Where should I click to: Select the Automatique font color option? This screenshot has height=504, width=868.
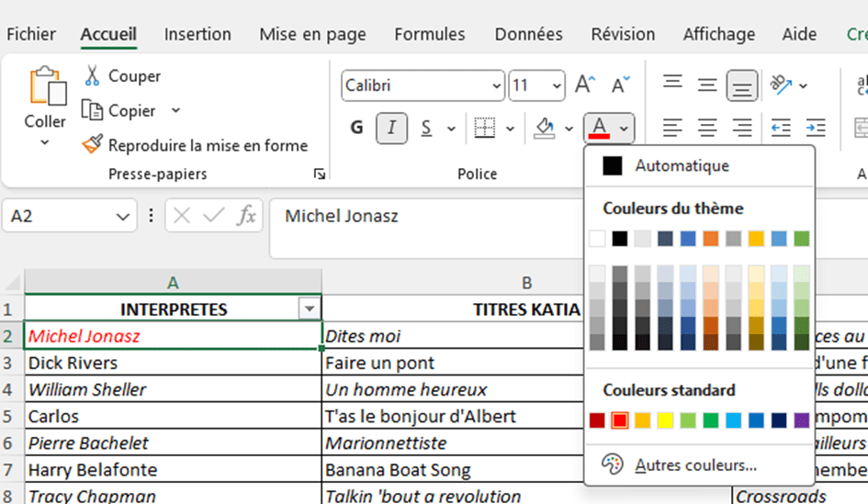pos(681,166)
